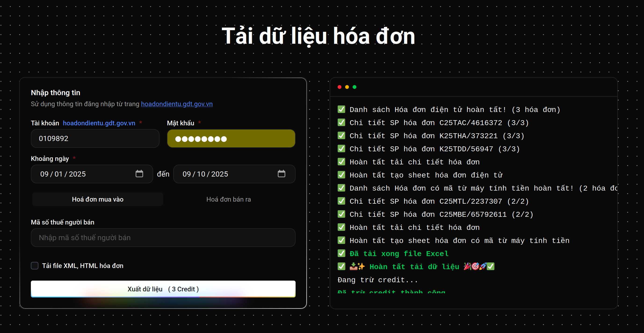Click the log line 'Hoàn tất tải dữ liệu'
Image resolution: width=644 pixels, height=333 pixels.
coord(416,267)
